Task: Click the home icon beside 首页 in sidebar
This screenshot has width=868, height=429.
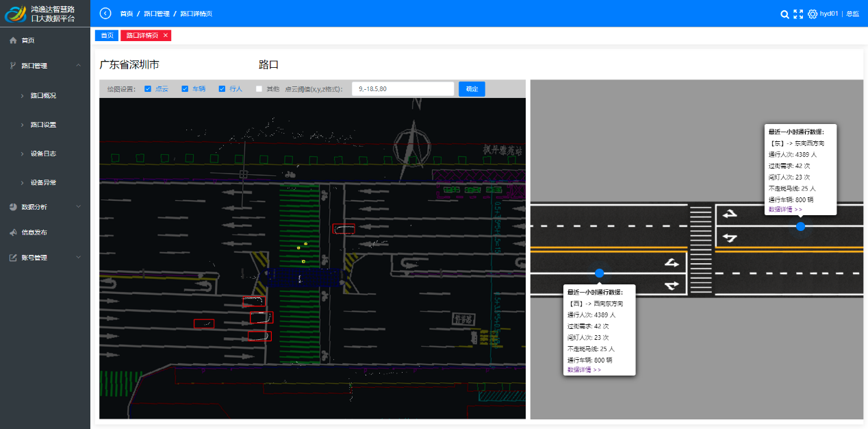Action: pos(13,40)
